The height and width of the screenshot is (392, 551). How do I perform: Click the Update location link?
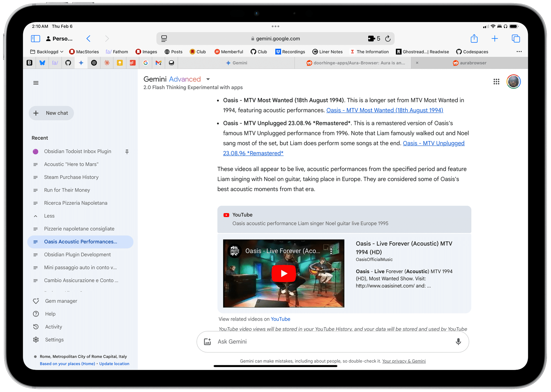coord(114,364)
